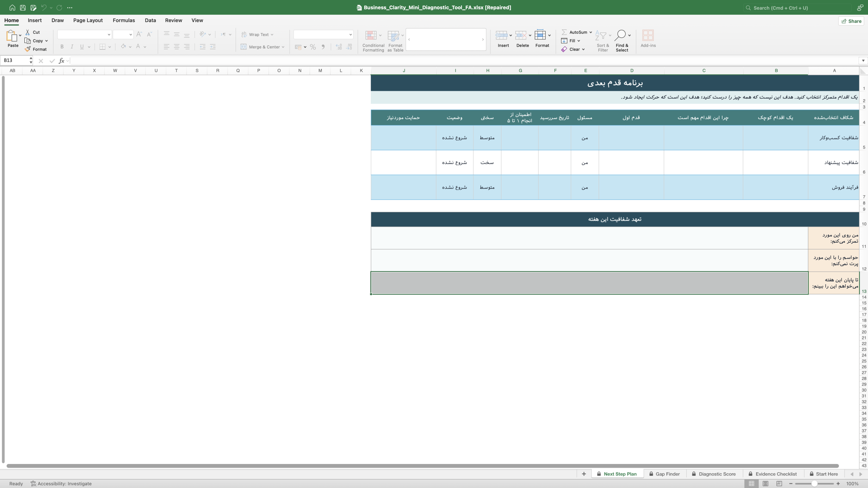Expand the AutoSum dropdown arrow
Image resolution: width=868 pixels, height=488 pixels.
tap(591, 32)
